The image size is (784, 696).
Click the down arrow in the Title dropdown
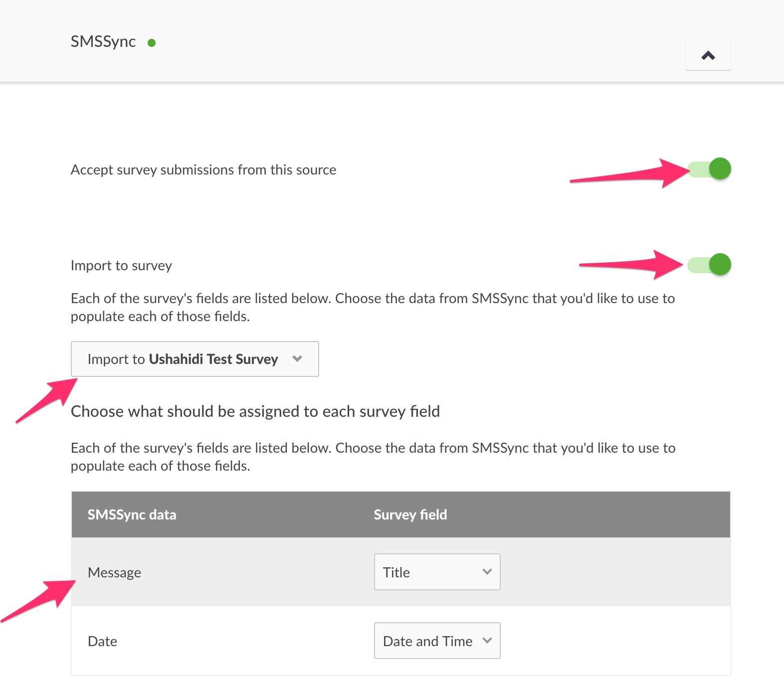tap(487, 572)
